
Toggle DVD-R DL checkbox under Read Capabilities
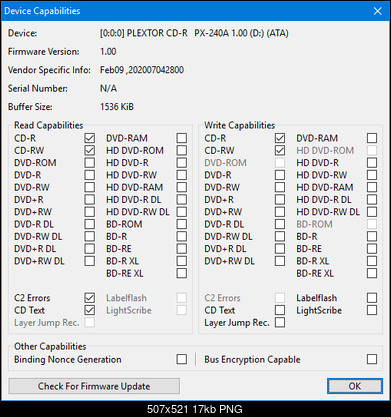(x=89, y=224)
